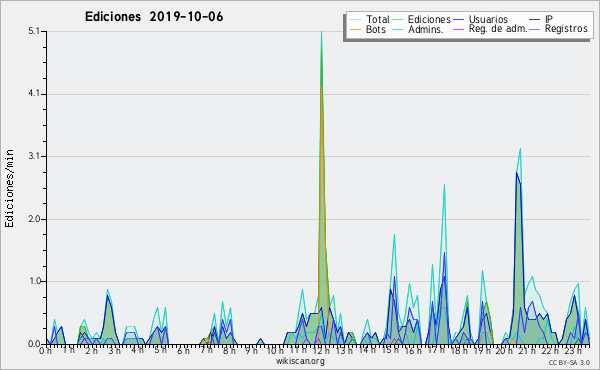Click the Total line swatch in legend
This screenshot has height=370, width=600.
point(355,20)
